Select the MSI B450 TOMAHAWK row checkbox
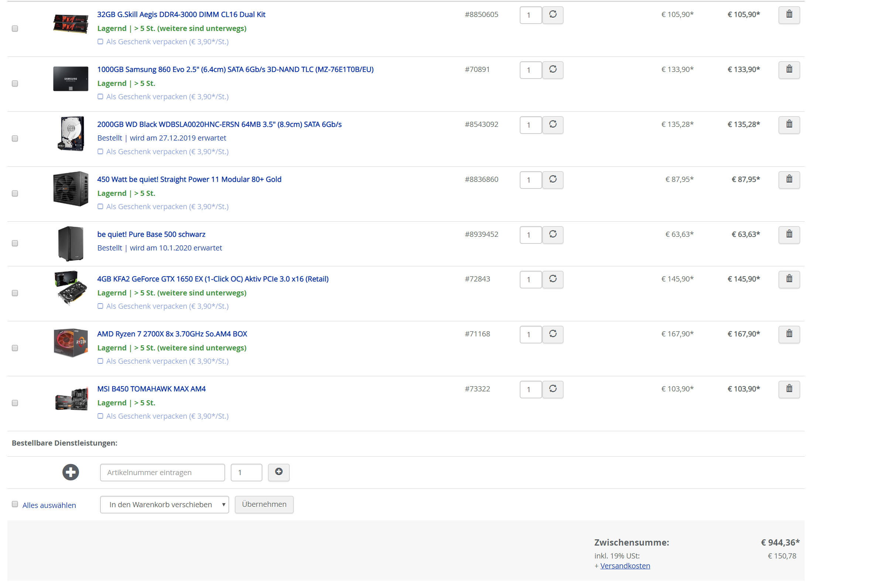The width and height of the screenshot is (870, 588). pyautogui.click(x=15, y=403)
